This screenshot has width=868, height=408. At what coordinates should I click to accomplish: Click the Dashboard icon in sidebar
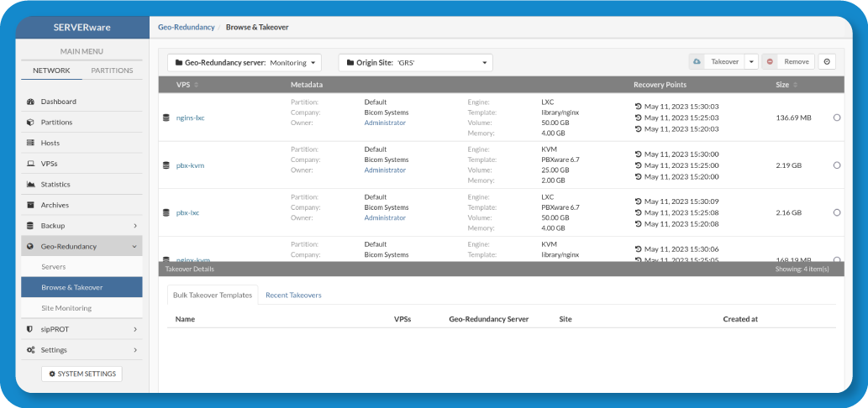(x=31, y=102)
